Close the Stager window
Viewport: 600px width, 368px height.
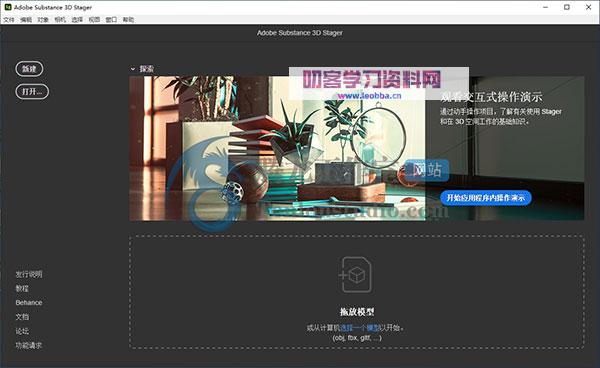pyautogui.click(x=589, y=7)
